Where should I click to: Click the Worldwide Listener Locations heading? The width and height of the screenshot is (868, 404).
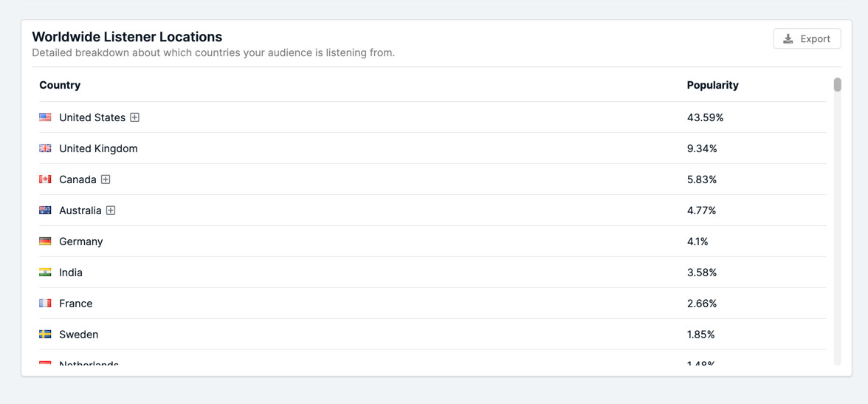click(x=127, y=37)
